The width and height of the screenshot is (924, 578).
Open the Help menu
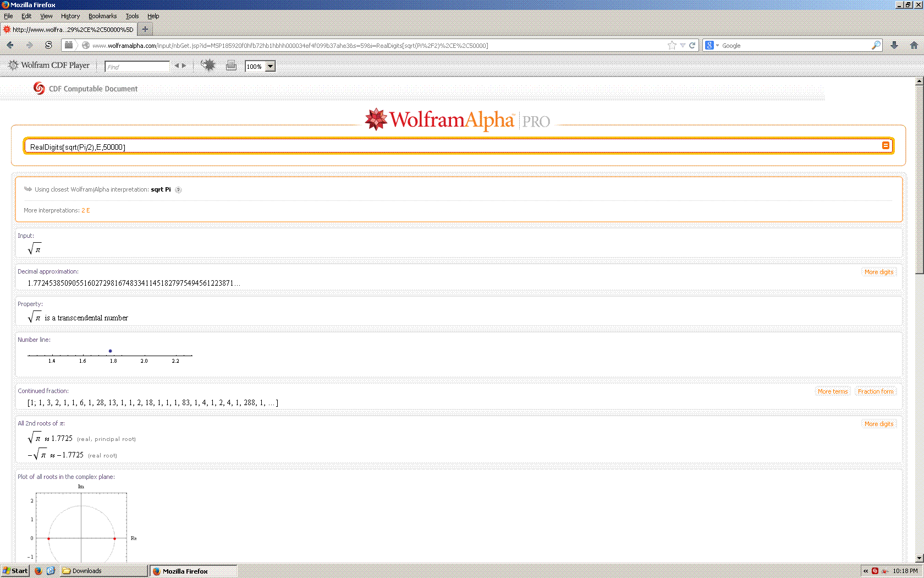click(153, 16)
